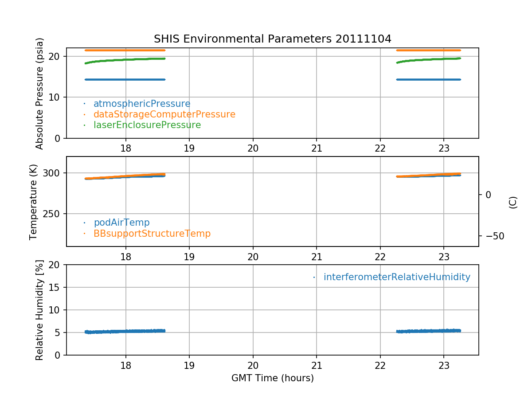The width and height of the screenshot is (532, 399).
Task: Select the interferometerRelativeHumidity legend label
Action: (396, 277)
